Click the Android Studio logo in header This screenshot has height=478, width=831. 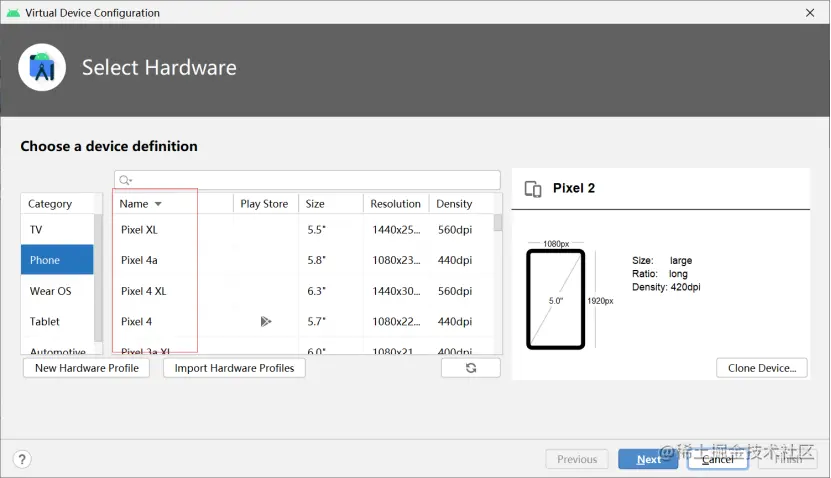[42, 67]
